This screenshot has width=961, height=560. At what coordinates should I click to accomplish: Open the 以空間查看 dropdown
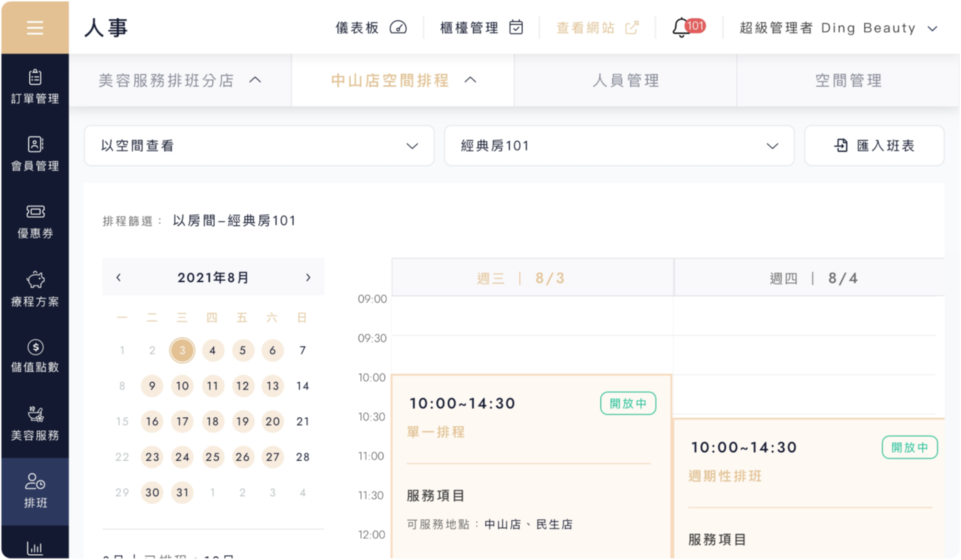[x=259, y=146]
